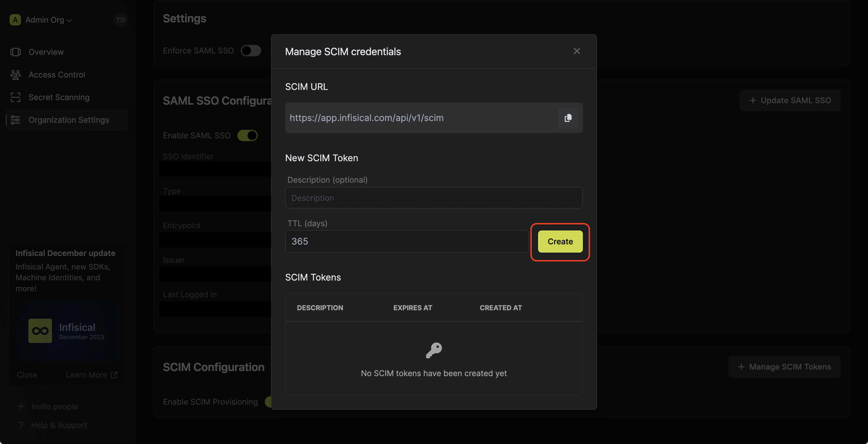Close the Infisical December update card
The height and width of the screenshot is (444, 868).
(27, 375)
